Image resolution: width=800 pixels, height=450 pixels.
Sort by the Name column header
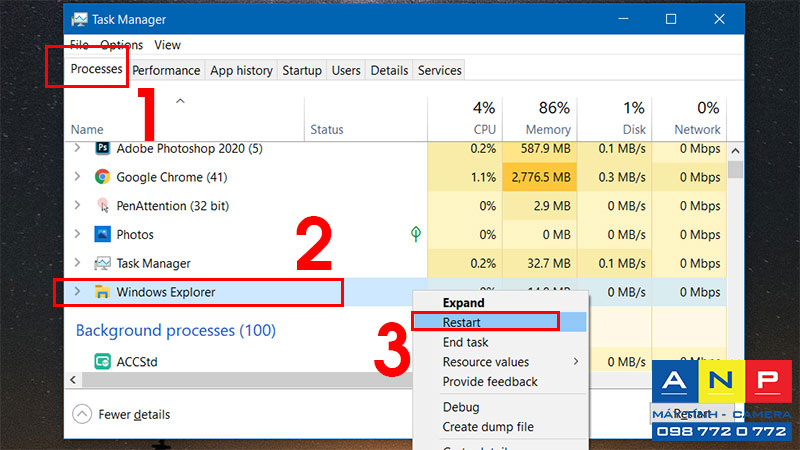[x=87, y=130]
